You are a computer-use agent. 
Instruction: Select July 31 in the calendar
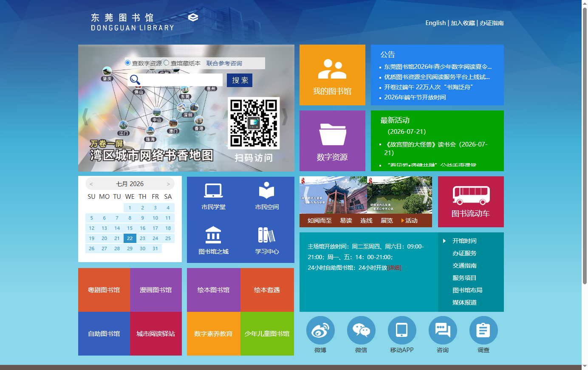(x=155, y=249)
